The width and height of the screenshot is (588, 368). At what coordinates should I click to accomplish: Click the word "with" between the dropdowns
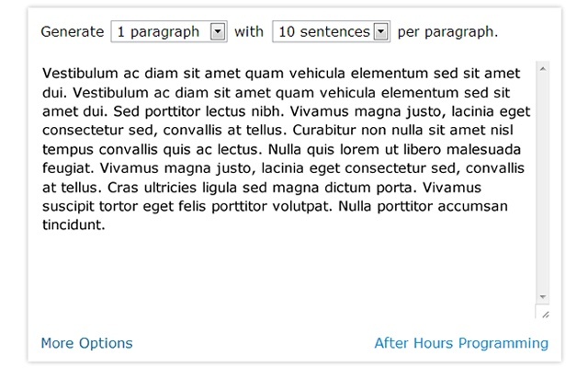(249, 31)
